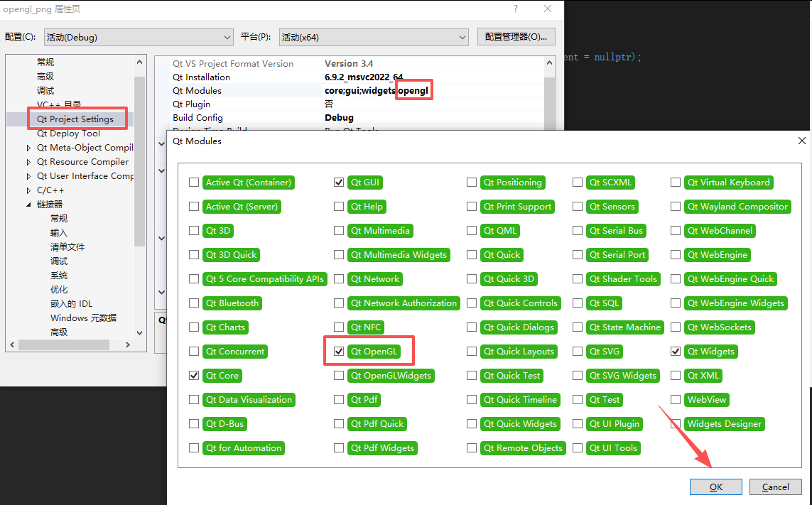Screen dimensions: 812x505
Task: Select the Qt Modules property row
Action: (x=357, y=91)
